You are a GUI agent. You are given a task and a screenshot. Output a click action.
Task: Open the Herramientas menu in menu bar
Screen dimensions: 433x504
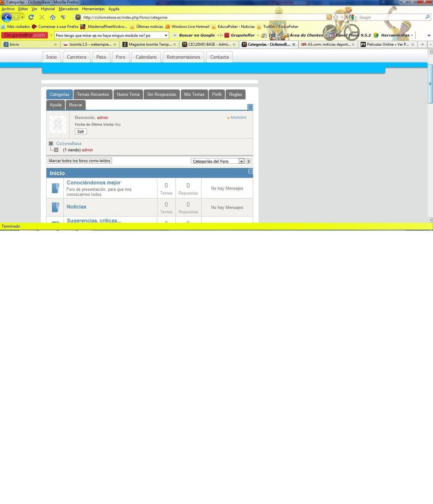pyautogui.click(x=93, y=9)
